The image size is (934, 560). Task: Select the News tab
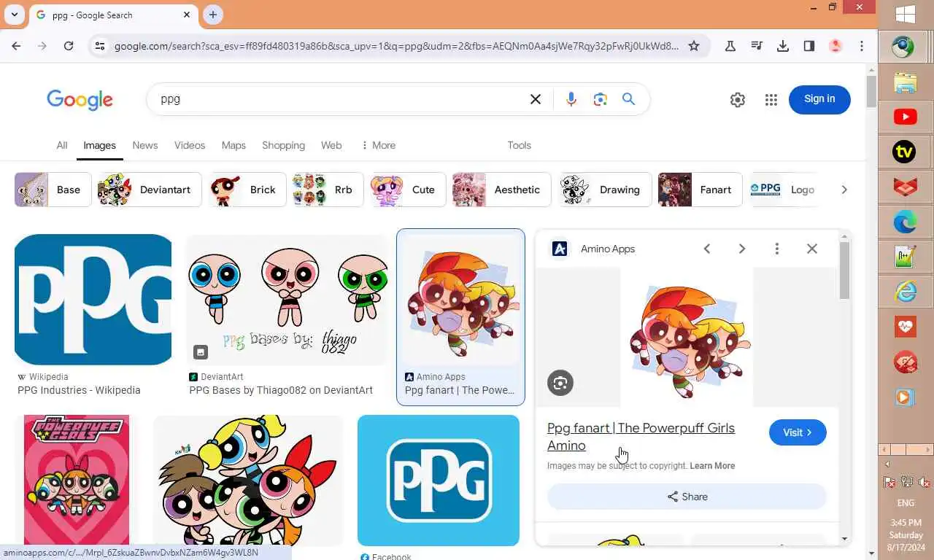click(145, 145)
